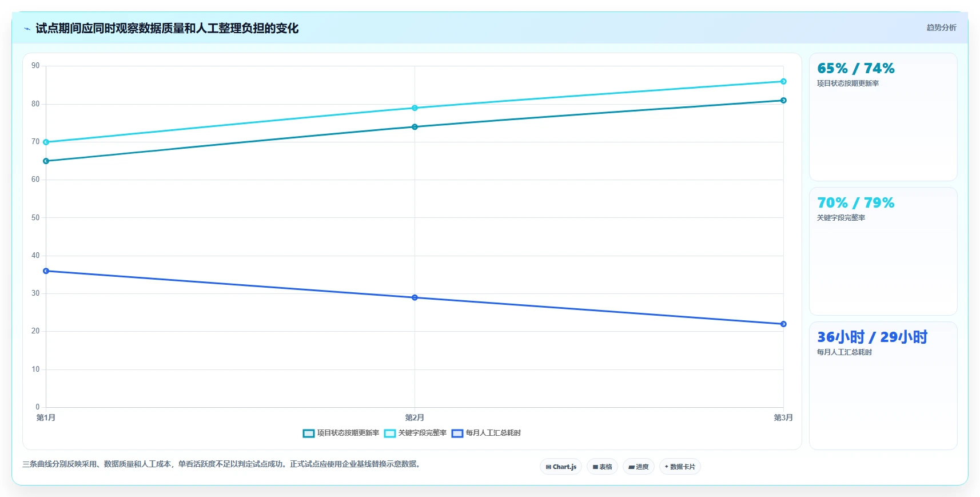Click the footnote starting 三条曲线分别反映采用
Image resolution: width=980 pixels, height=497 pixels.
click(x=222, y=464)
